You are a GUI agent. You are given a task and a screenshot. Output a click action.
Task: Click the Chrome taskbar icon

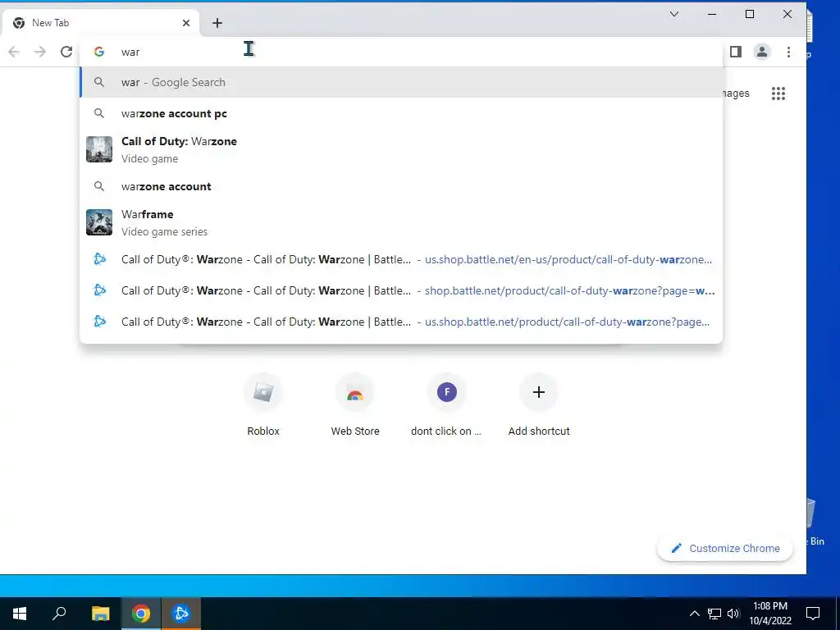pyautogui.click(x=141, y=614)
